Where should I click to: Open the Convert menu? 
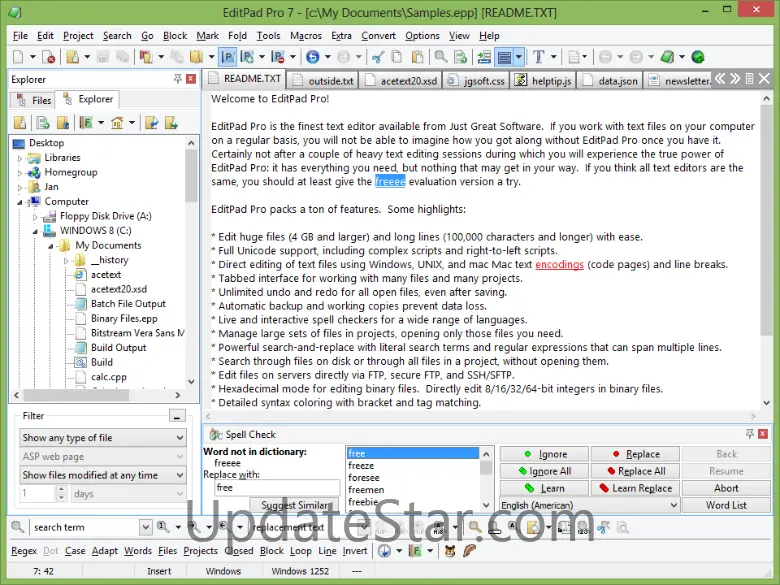(378, 36)
